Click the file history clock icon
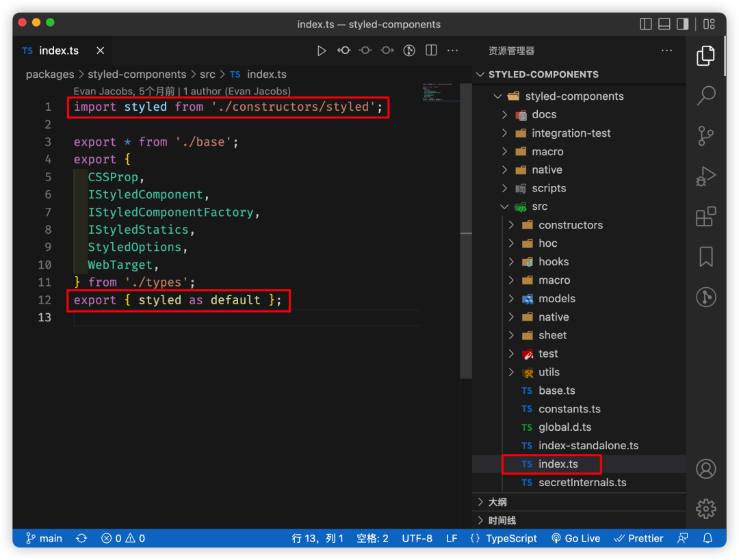The width and height of the screenshot is (739, 560). [x=409, y=51]
